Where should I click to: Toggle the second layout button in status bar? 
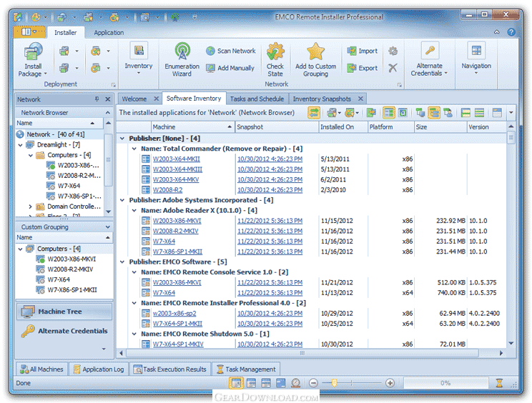pyautogui.click(x=252, y=383)
